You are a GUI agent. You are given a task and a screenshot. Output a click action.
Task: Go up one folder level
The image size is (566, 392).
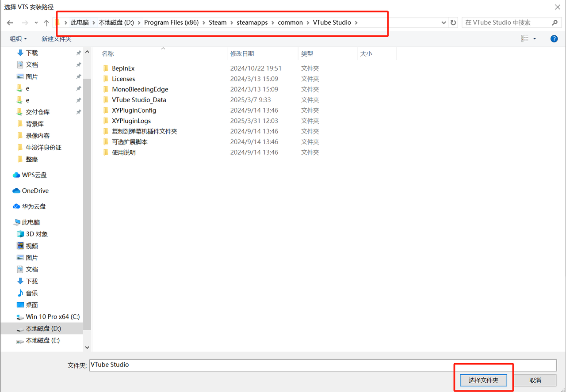click(x=46, y=23)
